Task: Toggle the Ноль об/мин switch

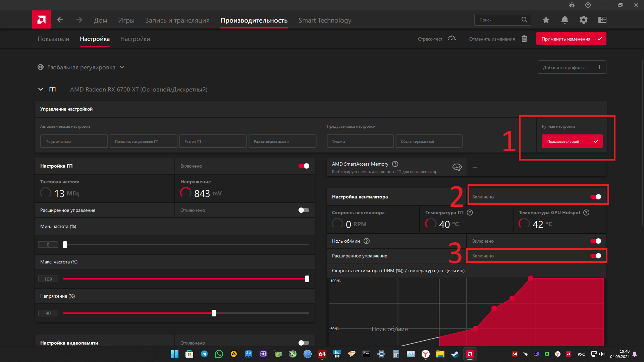Action: tap(596, 241)
